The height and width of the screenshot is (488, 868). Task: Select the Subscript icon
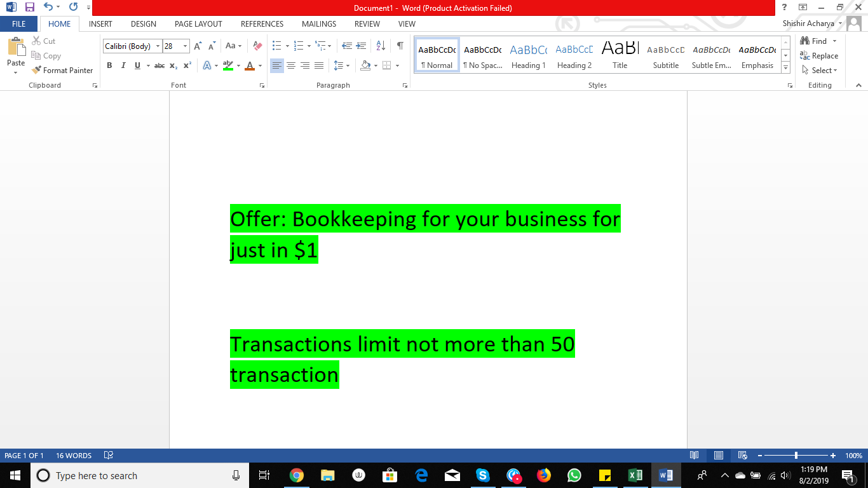tap(173, 65)
